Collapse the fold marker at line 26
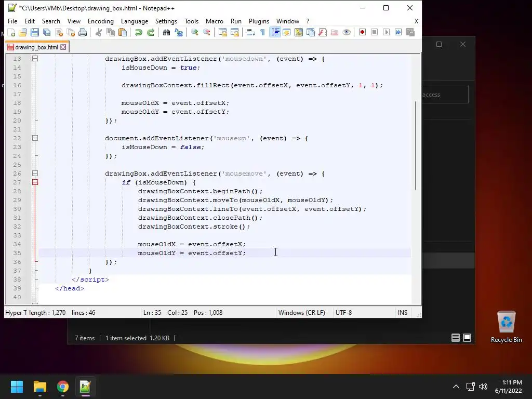This screenshot has height=399, width=532. 35,174
